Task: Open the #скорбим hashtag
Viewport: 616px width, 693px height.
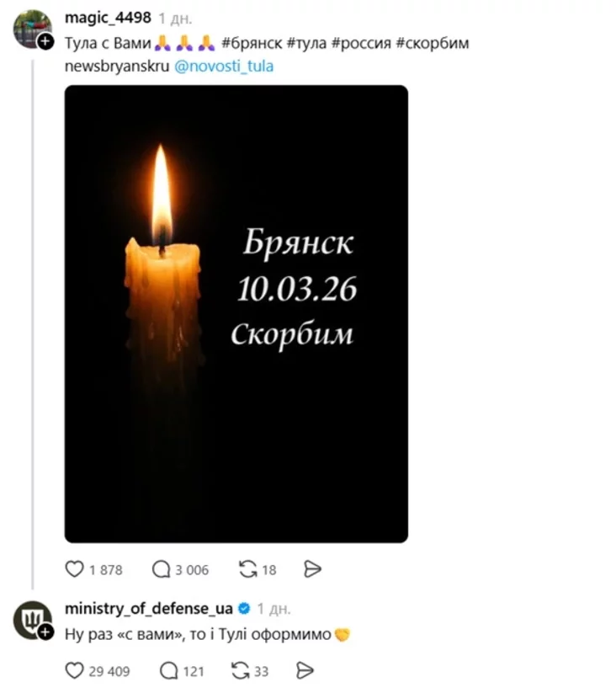Action: coord(432,43)
